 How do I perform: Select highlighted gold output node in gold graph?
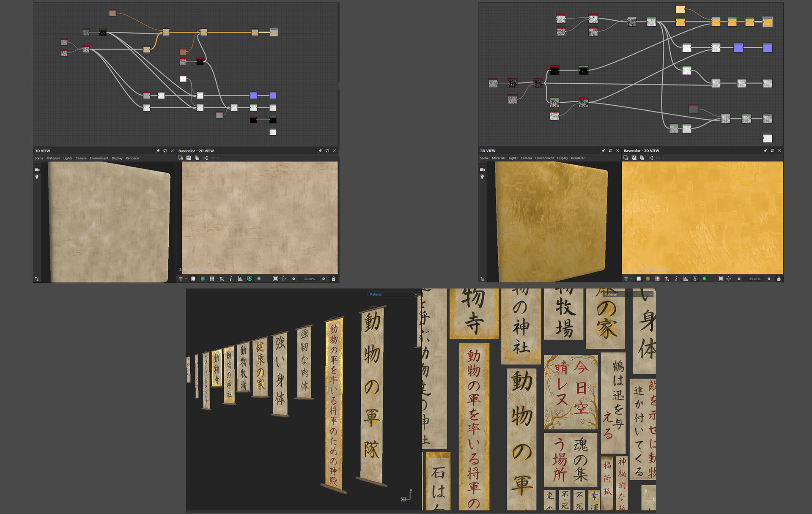(767, 22)
